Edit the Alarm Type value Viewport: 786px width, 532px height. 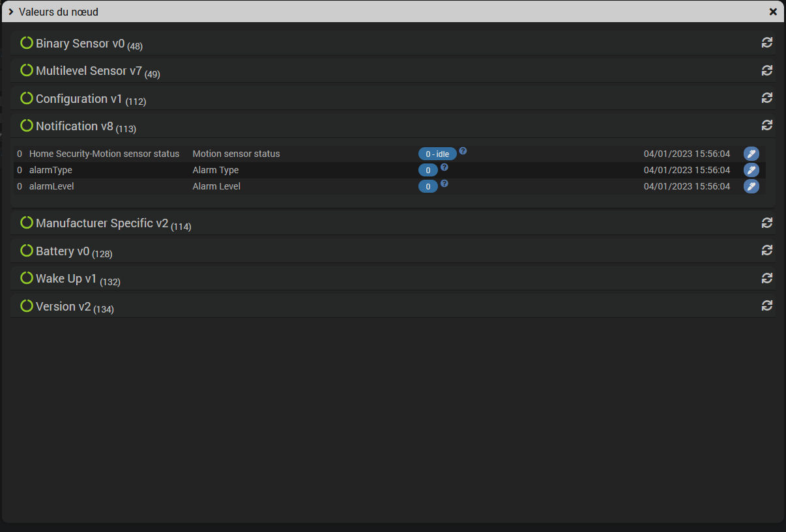point(751,170)
